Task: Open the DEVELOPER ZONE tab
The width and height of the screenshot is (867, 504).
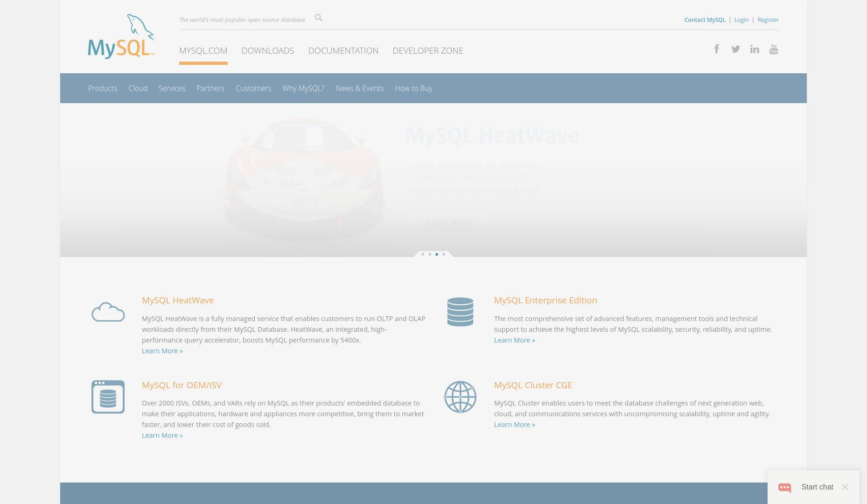Action: coord(428,50)
